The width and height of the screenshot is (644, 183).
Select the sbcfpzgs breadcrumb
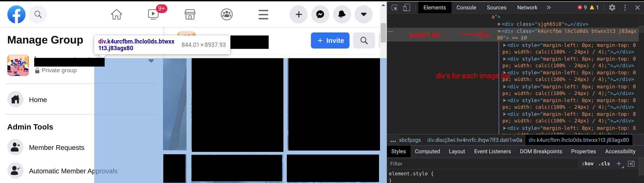point(410,140)
